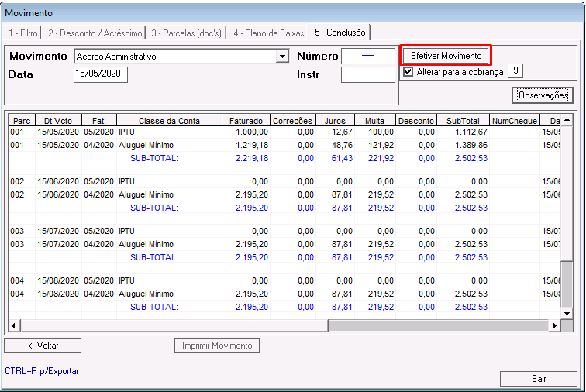586x392 pixels.
Task: Click the 15/07/2020 date in 003 IPTU row
Action: (x=58, y=231)
